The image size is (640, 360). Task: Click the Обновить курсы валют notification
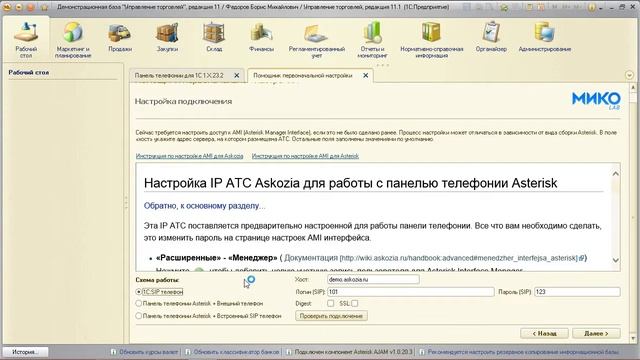coord(145,352)
